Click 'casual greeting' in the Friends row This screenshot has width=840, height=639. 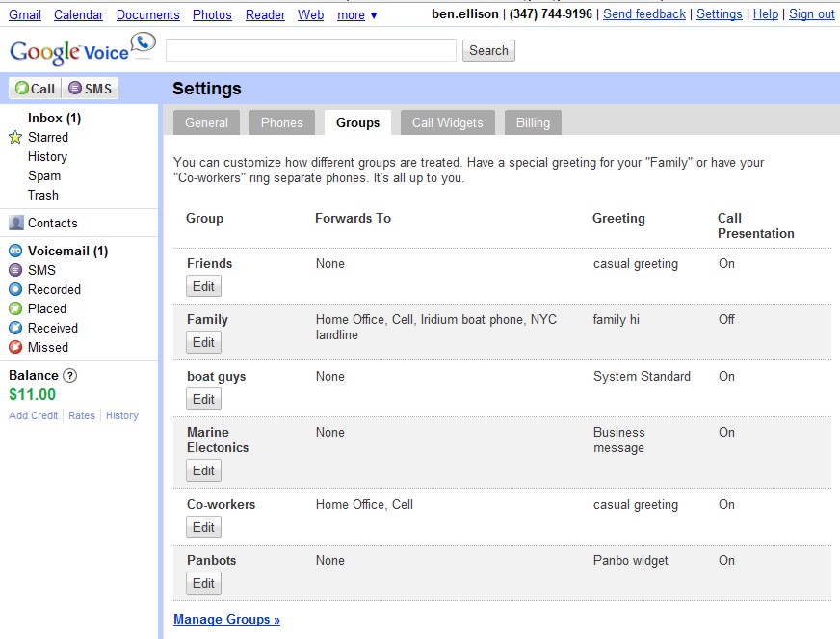pos(636,264)
